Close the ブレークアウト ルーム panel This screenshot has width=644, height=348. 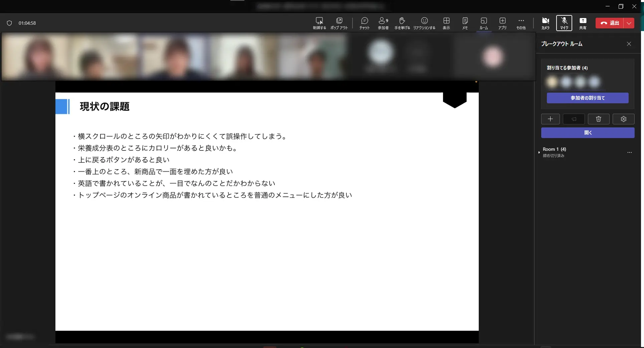(x=629, y=44)
